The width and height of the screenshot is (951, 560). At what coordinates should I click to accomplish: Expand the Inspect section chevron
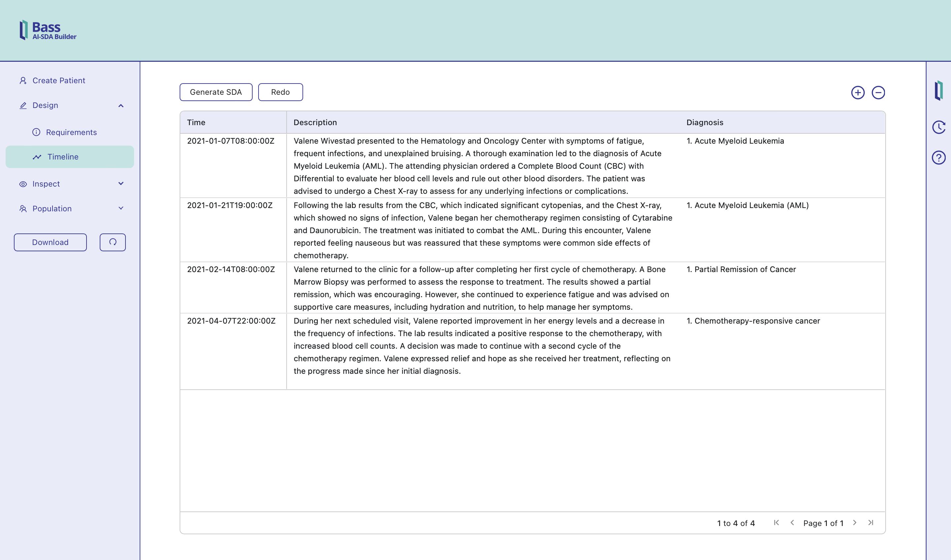121,184
